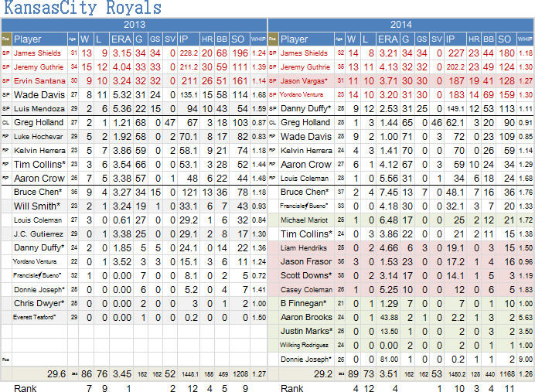Select Justin Marks* player name
This screenshot has height=392, width=535.
(306, 331)
